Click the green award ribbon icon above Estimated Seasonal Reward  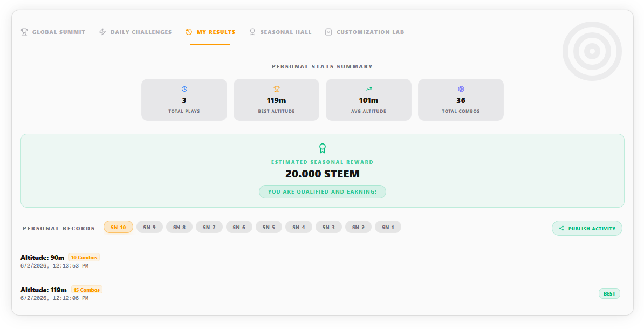323,148
